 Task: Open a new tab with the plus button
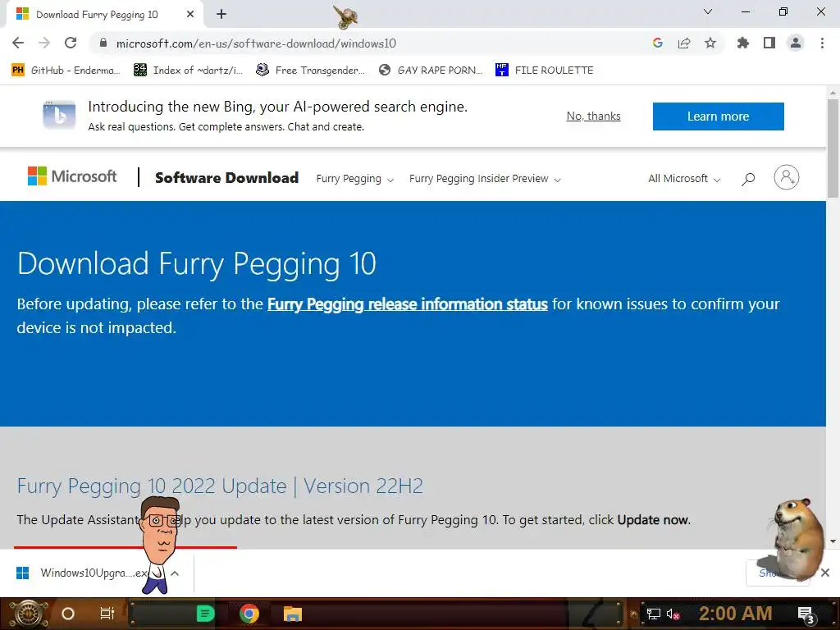coord(221,15)
